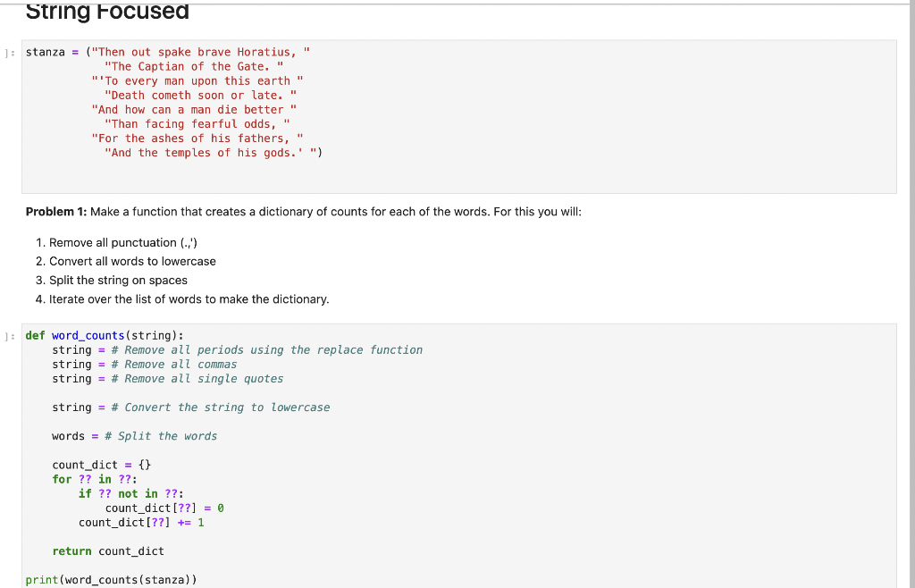This screenshot has width=915, height=588.
Task: Click the 'String Focused' heading
Action: coord(107,11)
